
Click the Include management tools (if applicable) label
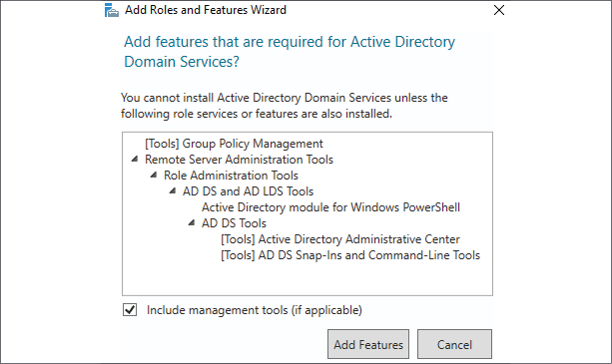[x=255, y=310]
